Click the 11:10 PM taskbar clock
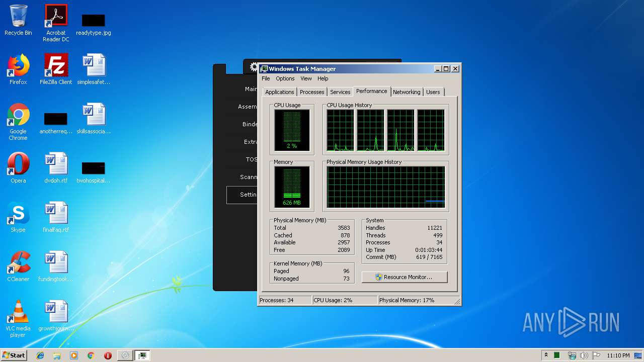Image resolution: width=644 pixels, height=362 pixels. (x=618, y=355)
